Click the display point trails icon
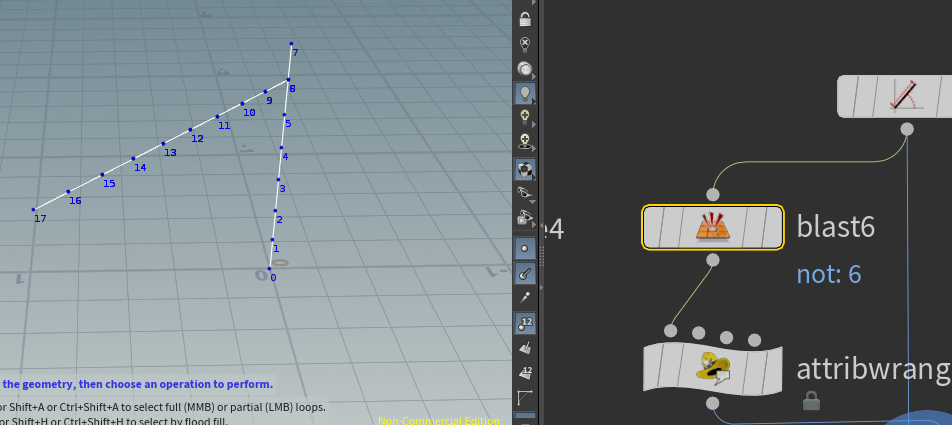Viewport: 952px width, 425px height. pyautogui.click(x=525, y=298)
